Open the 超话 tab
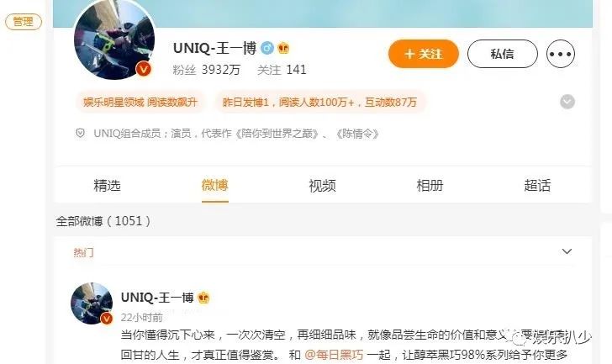Screen dimensions: 612x364 537,185
